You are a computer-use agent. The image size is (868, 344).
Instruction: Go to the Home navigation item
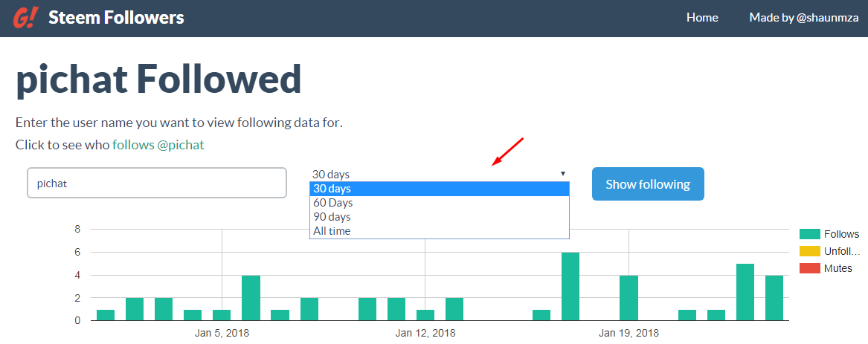pyautogui.click(x=702, y=18)
